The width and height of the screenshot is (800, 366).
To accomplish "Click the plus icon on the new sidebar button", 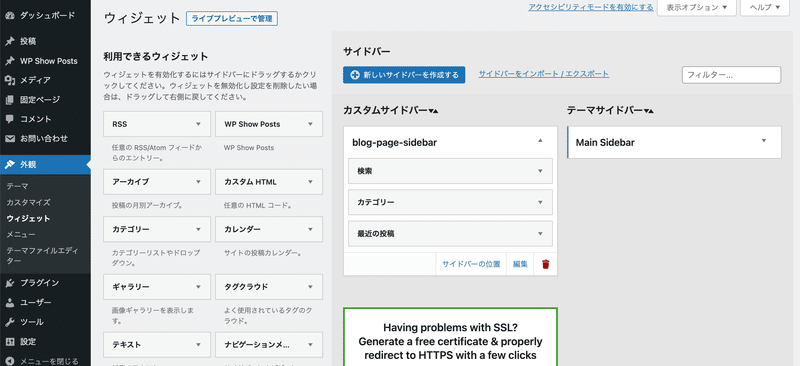I will [x=355, y=75].
